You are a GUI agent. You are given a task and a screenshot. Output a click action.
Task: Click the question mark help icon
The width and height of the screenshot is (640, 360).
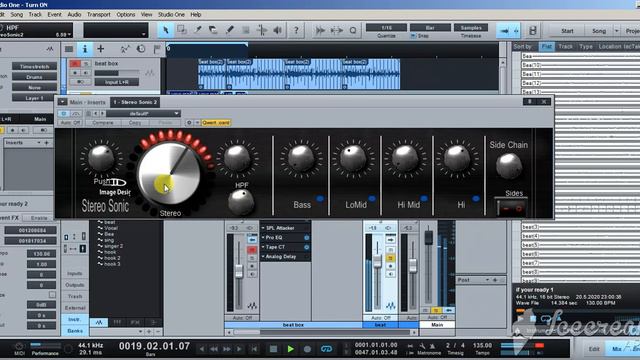pos(296,30)
